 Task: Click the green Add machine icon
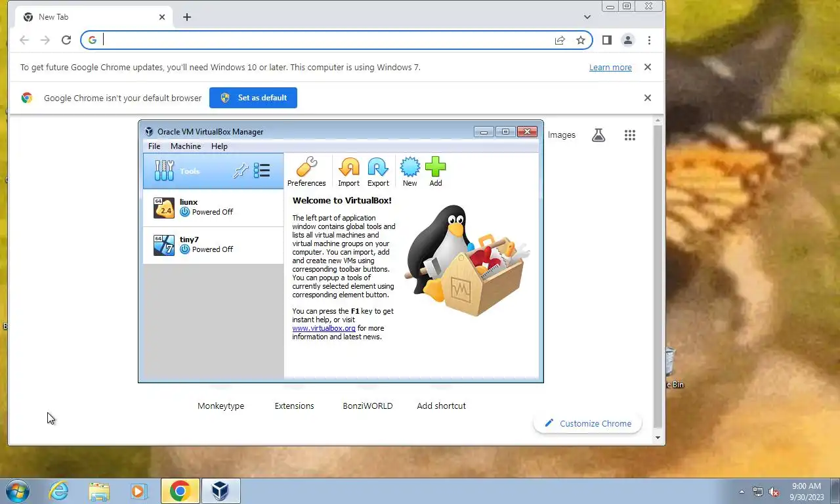click(436, 172)
